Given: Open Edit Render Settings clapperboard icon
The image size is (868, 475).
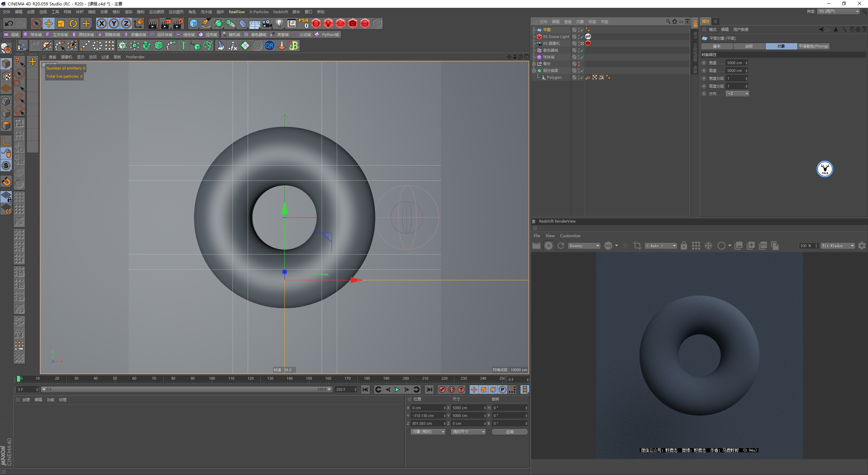Looking at the screenshot, I should [178, 23].
